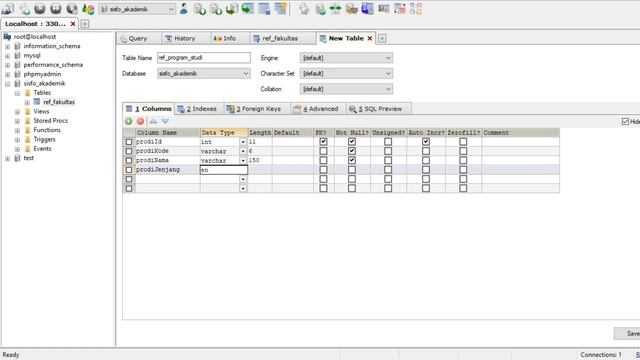
Task: Open the 3 Foreign Keys tab
Action: click(x=255, y=109)
